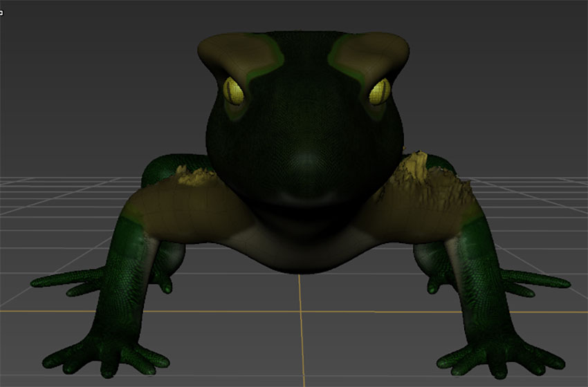Viewport: 588px width, 387px height.
Task: Click the cropped viewport label in top-left corner
Action: tap(2, 12)
